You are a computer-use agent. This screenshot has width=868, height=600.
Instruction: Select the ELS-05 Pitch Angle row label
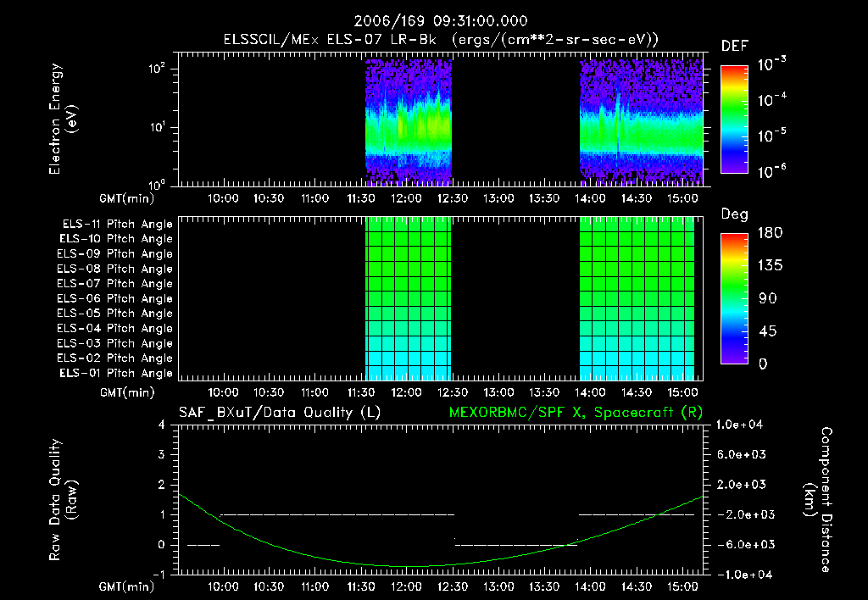[114, 314]
